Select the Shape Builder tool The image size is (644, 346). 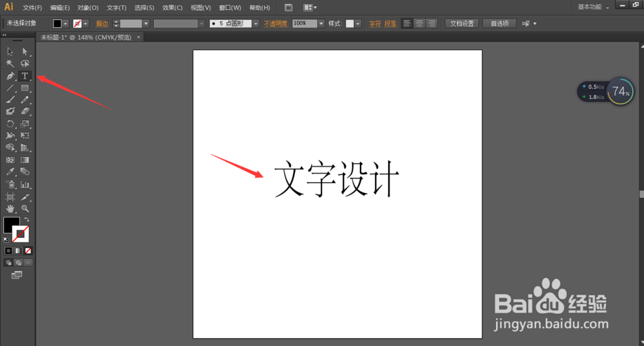pyautogui.click(x=10, y=147)
